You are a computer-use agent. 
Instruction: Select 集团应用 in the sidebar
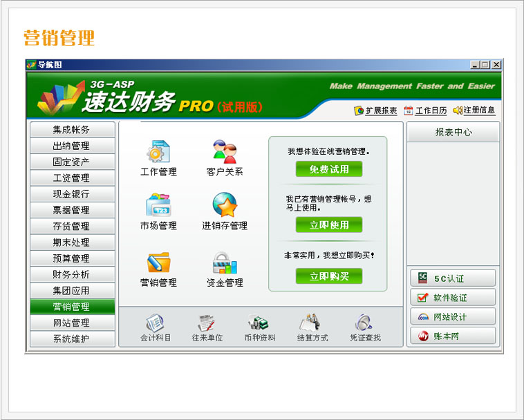point(73,290)
